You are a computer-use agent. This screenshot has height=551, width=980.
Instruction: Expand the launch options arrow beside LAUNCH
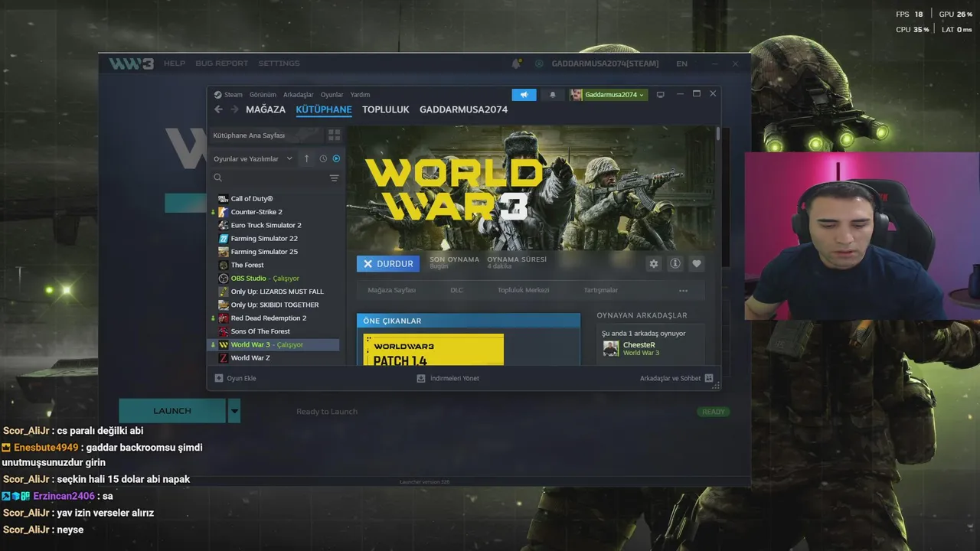click(x=234, y=411)
